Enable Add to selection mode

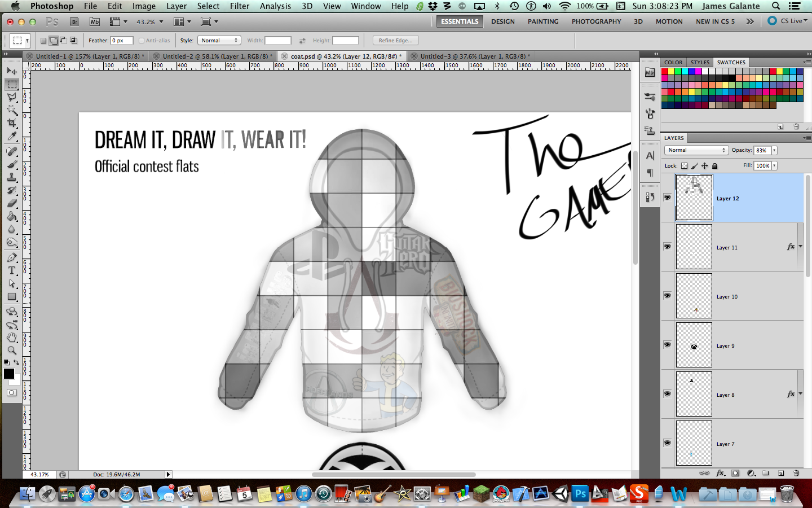[54, 41]
